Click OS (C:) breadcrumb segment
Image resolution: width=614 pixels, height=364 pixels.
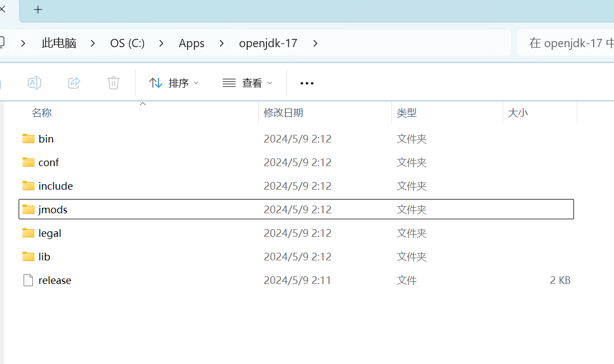tap(127, 43)
